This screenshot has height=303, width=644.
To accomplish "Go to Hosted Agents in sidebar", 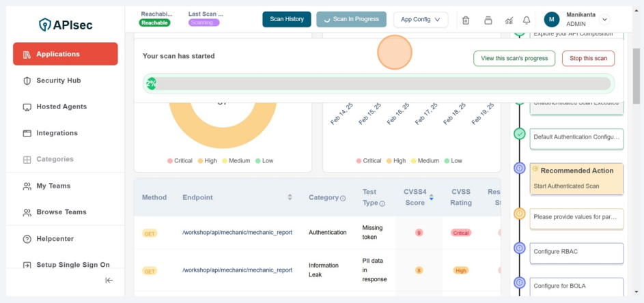I will coord(61,107).
